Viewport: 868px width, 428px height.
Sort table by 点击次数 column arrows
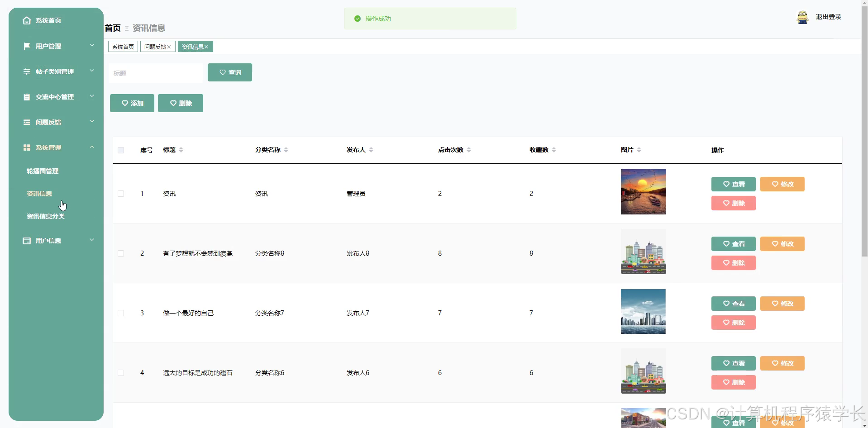[469, 150]
